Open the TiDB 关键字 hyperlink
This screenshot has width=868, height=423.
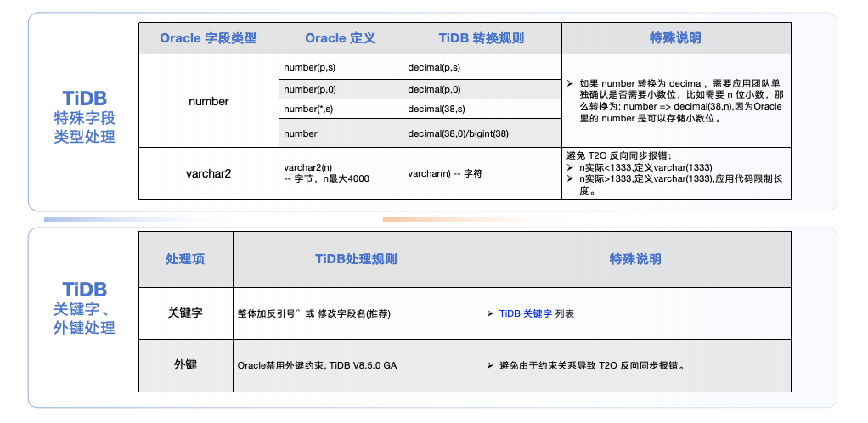526,313
